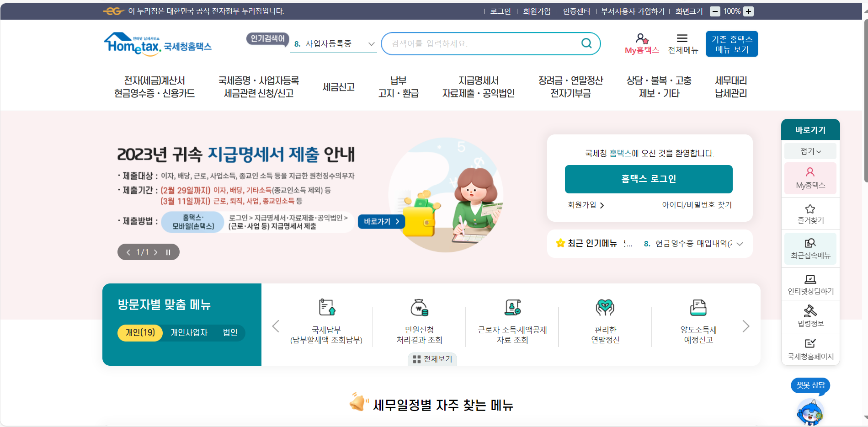The image size is (868, 427).
Task: Open 세무대리 납세관리 menu
Action: [x=731, y=87]
